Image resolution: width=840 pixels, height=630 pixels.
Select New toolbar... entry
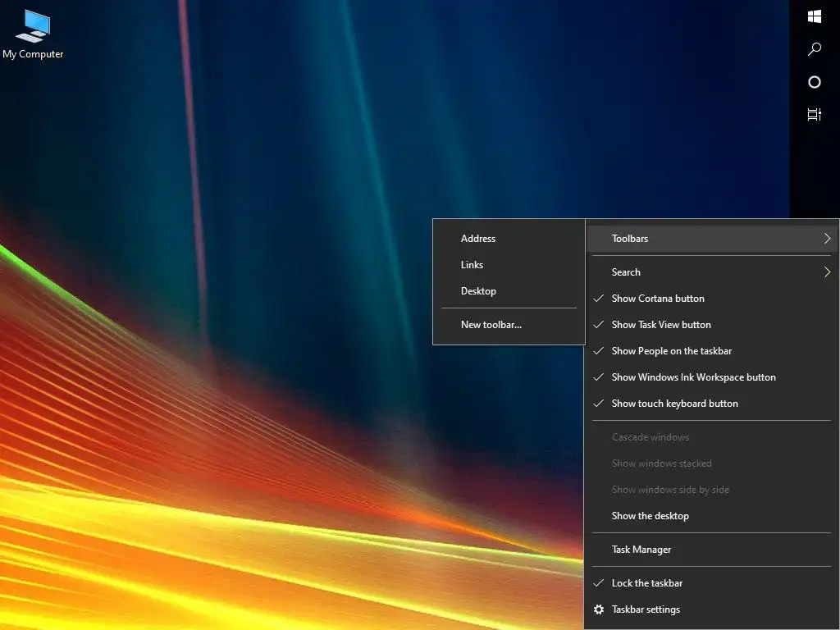click(x=509, y=325)
